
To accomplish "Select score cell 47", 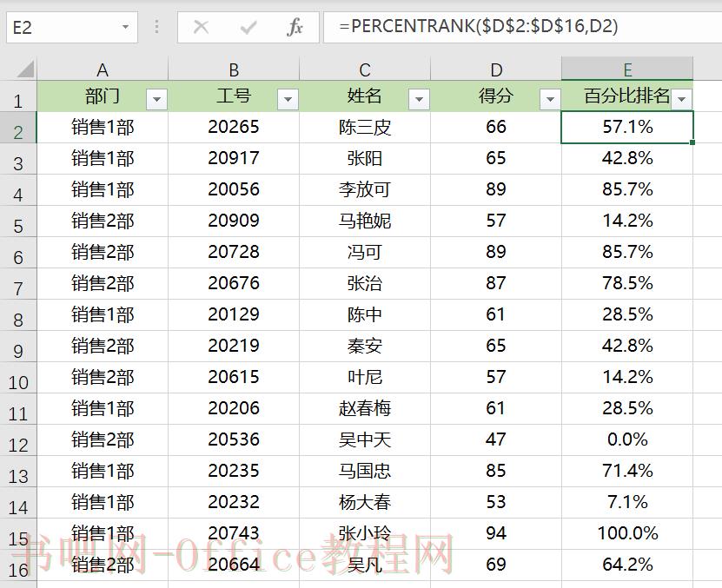I will coord(496,440).
